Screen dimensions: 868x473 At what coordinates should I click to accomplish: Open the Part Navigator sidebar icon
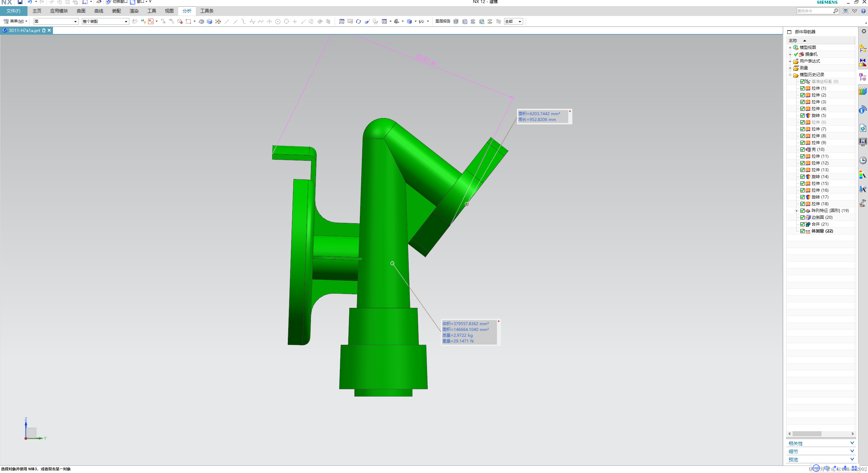pyautogui.click(x=863, y=77)
